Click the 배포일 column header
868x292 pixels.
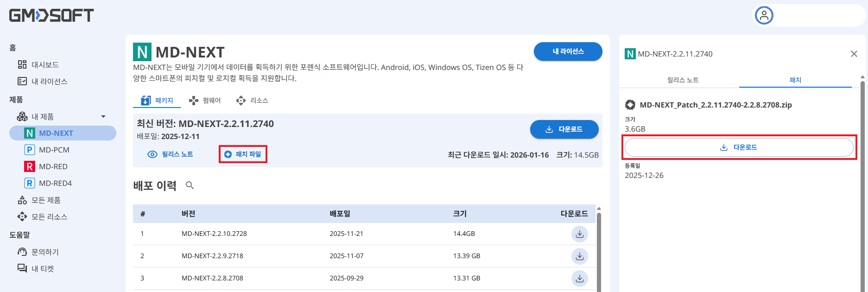pyautogui.click(x=340, y=214)
